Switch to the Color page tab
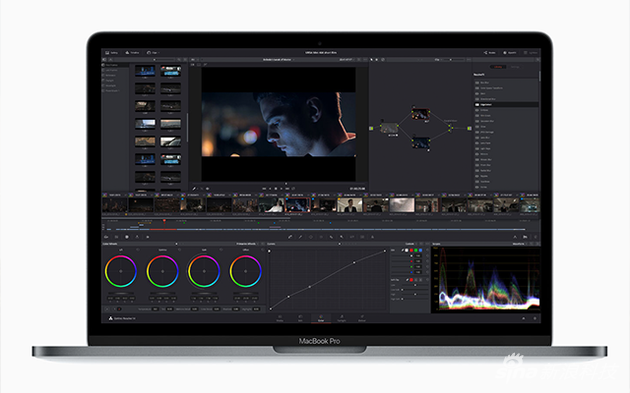 click(x=321, y=318)
